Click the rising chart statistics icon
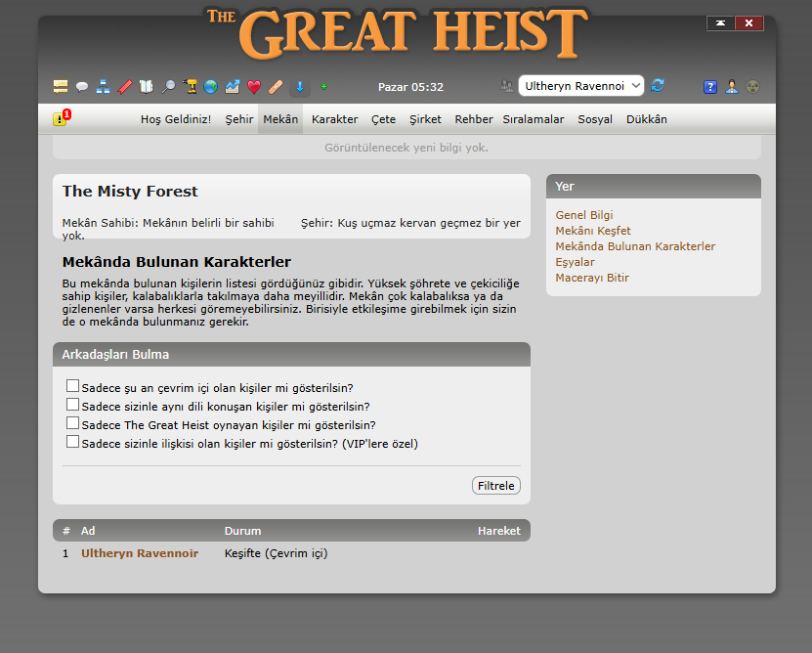The height and width of the screenshot is (653, 812). point(232,87)
